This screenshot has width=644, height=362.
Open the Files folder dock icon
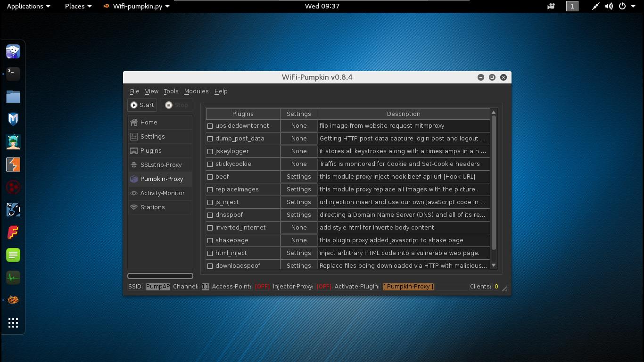[13, 96]
